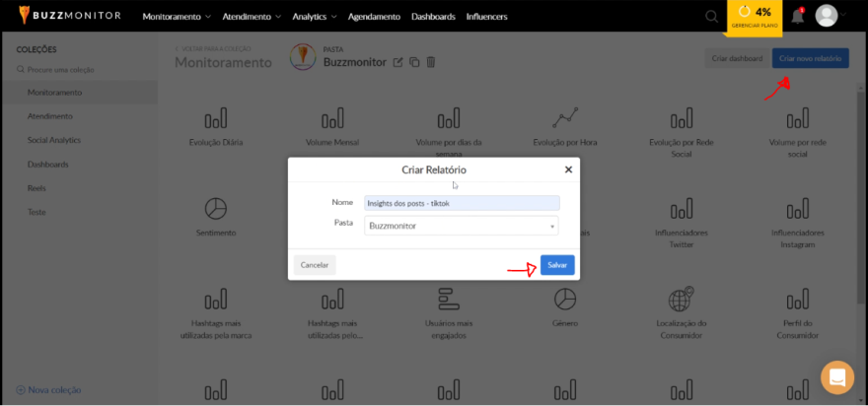This screenshot has height=406, width=868.
Task: Focus the Nome report name field
Action: pos(461,203)
